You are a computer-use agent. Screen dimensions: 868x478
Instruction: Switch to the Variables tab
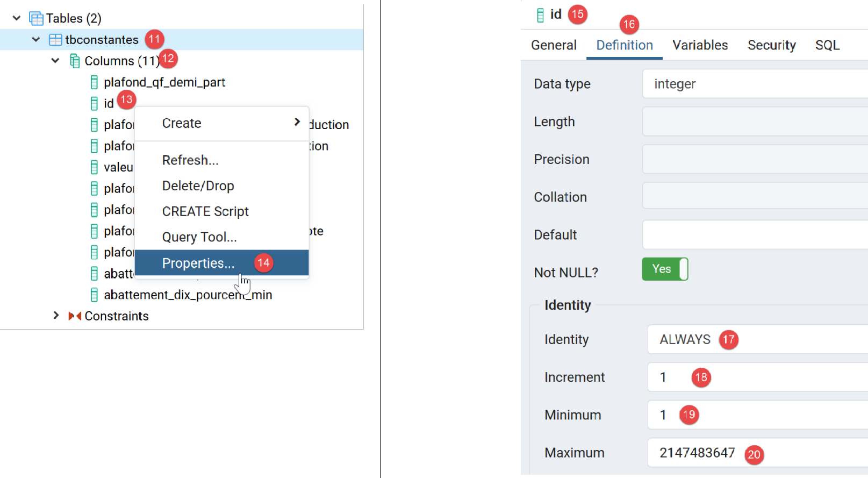tap(700, 45)
